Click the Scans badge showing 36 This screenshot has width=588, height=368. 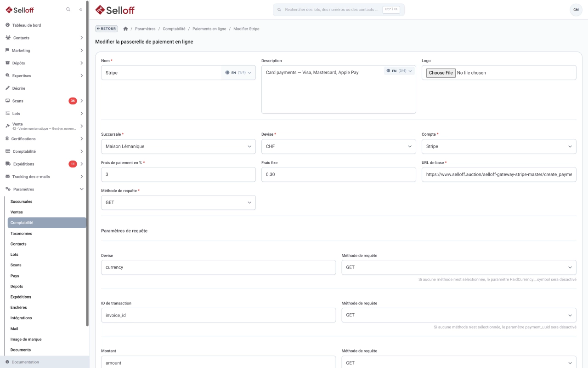[73, 101]
